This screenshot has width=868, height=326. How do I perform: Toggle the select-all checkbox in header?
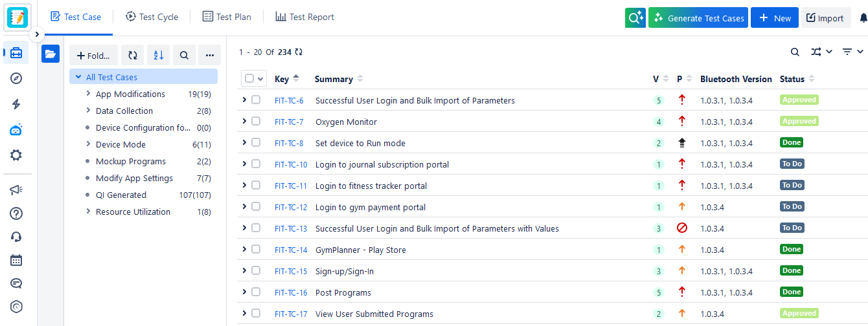[250, 79]
